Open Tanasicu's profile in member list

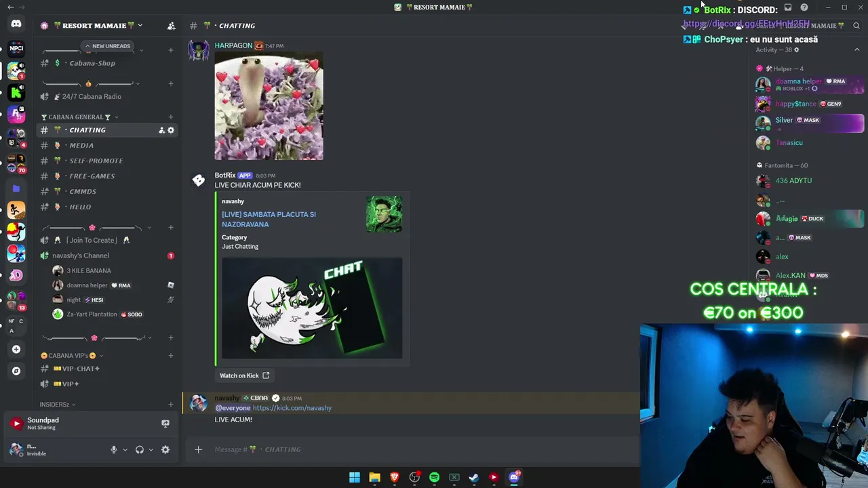(810, 143)
